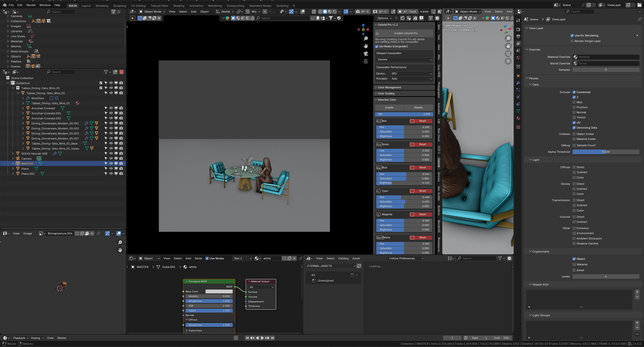This screenshot has width=644, height=347.
Task: Enable Render Single Layer checkbox
Action: (x=572, y=41)
